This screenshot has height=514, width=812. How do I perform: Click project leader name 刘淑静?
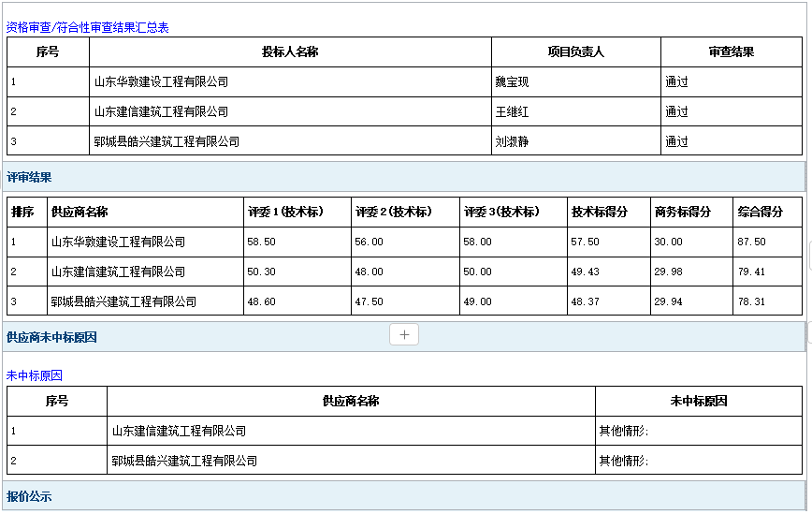coord(512,142)
